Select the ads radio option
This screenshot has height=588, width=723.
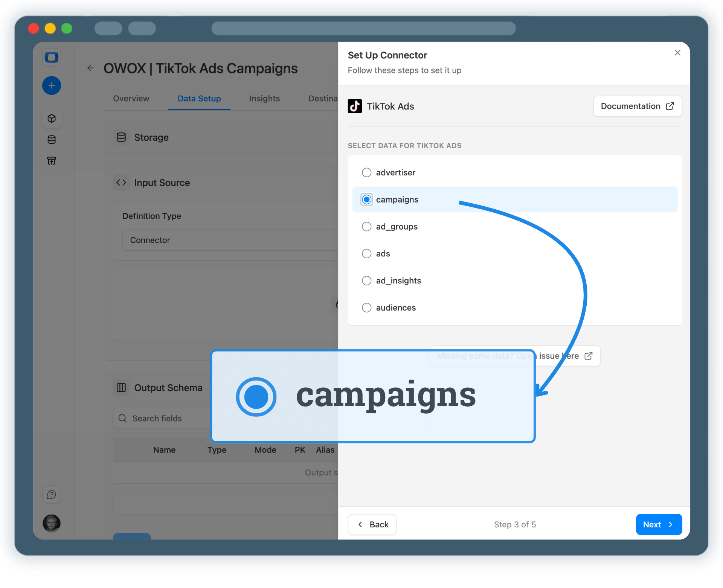coord(366,254)
